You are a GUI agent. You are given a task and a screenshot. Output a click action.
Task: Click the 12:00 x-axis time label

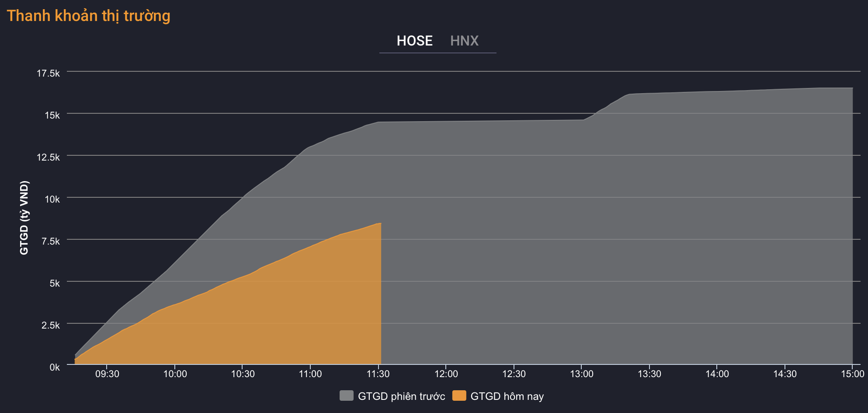pyautogui.click(x=446, y=374)
